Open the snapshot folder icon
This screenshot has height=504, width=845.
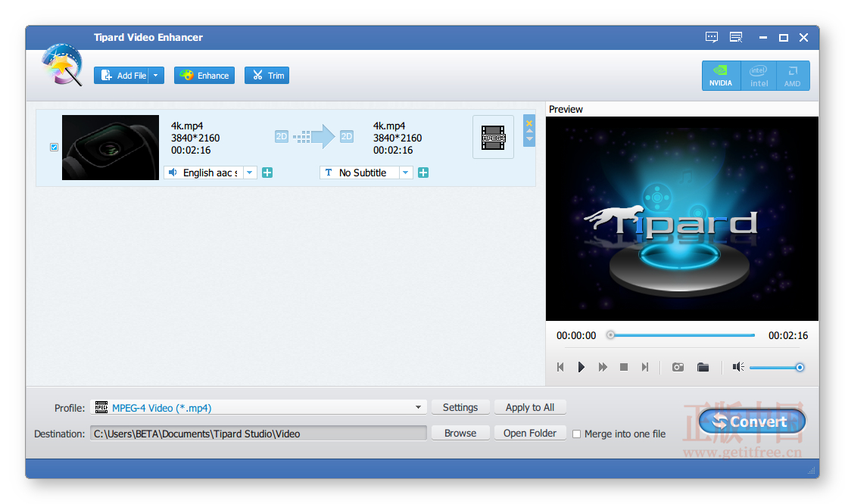703,367
